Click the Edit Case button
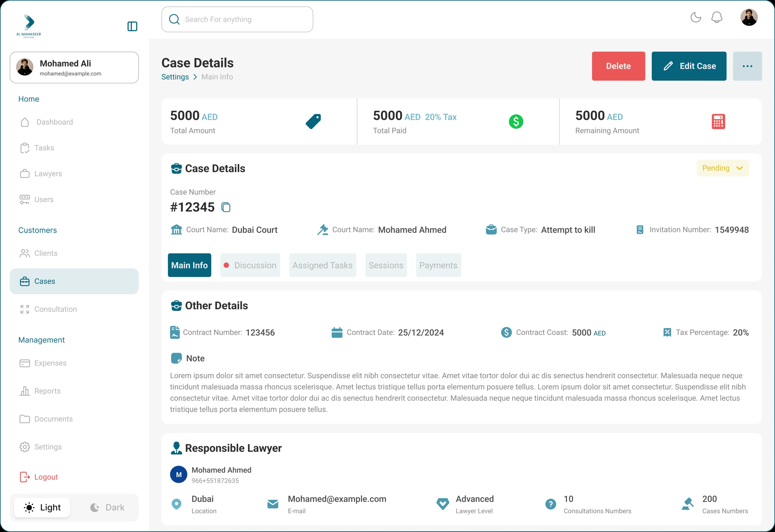The height and width of the screenshot is (532, 775). tap(689, 66)
